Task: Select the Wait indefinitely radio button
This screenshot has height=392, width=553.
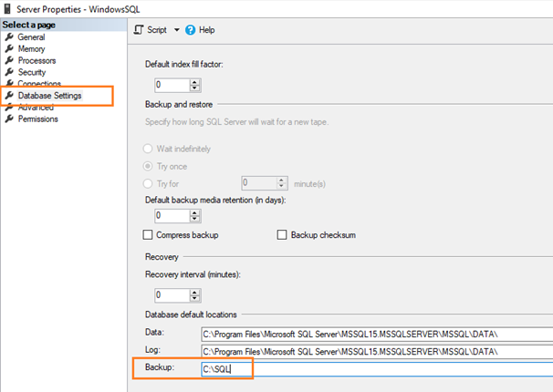Action: [148, 149]
